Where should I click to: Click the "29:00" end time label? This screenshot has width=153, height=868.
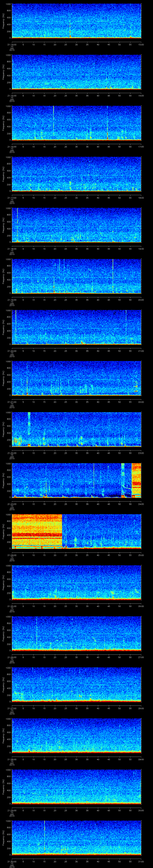(x=141, y=759)
